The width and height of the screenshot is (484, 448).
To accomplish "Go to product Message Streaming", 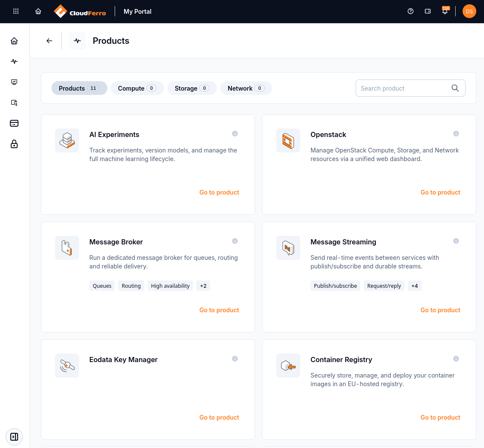I will point(440,310).
